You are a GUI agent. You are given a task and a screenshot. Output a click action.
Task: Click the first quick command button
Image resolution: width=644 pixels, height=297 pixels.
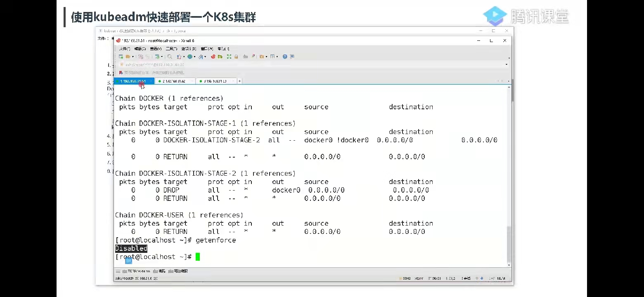[136, 271]
